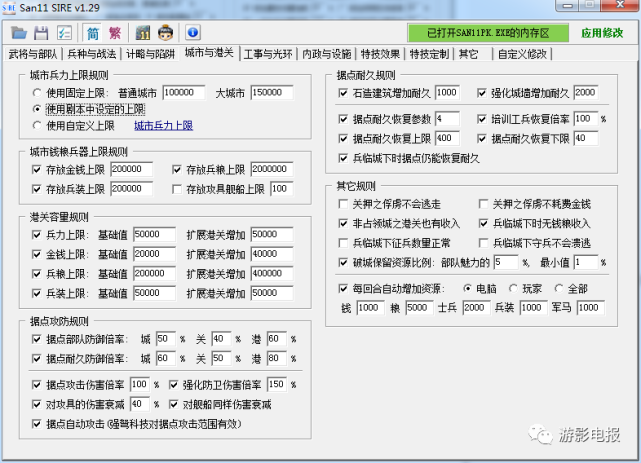Click the green 已打开SAN11PK.EXE的内存区 button
The height and width of the screenshot is (463, 641).
[488, 33]
